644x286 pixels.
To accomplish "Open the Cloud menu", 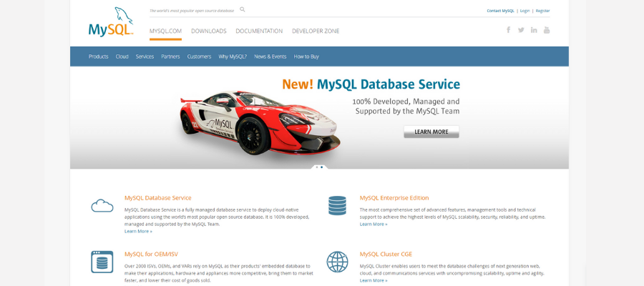I will pyautogui.click(x=122, y=56).
